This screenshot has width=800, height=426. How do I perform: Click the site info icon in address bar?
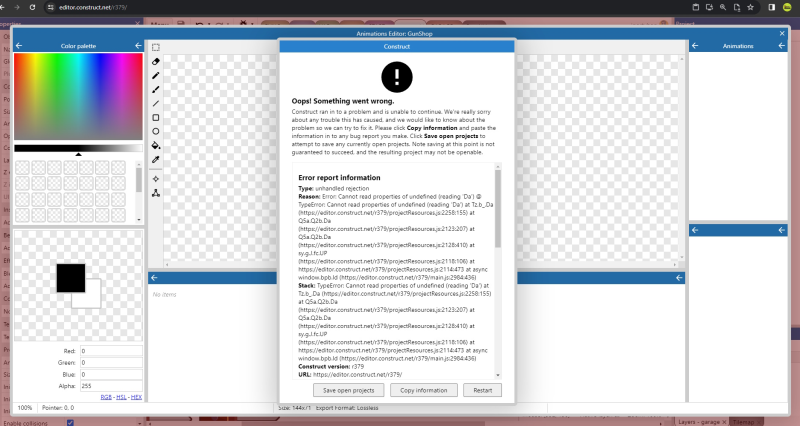pos(50,7)
